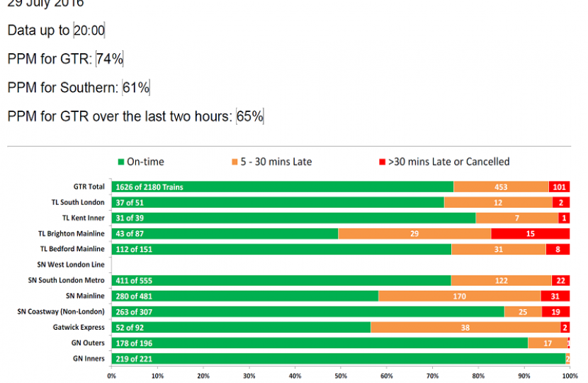
Task: Click the orange 5 - 30 mins Late legend swatch
Action: point(235,162)
